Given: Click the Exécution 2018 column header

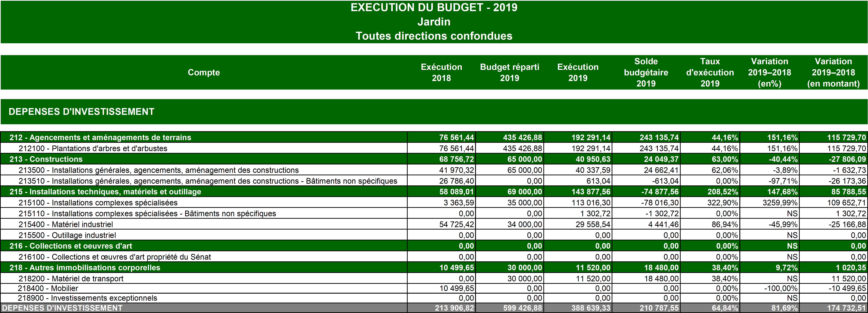Looking at the screenshot, I should click(x=441, y=72).
